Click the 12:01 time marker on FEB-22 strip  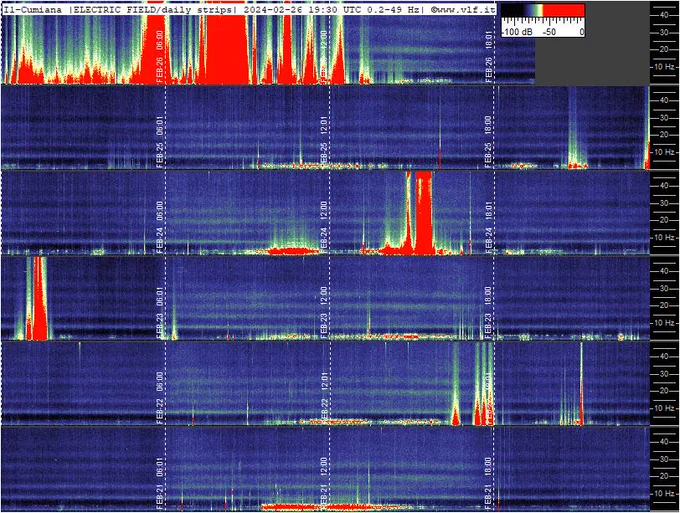pos(324,380)
